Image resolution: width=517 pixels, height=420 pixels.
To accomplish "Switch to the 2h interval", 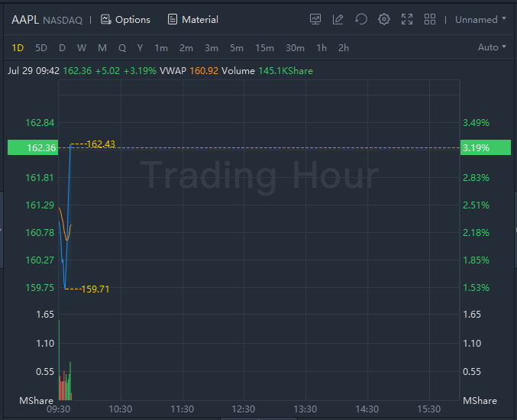I will (344, 48).
